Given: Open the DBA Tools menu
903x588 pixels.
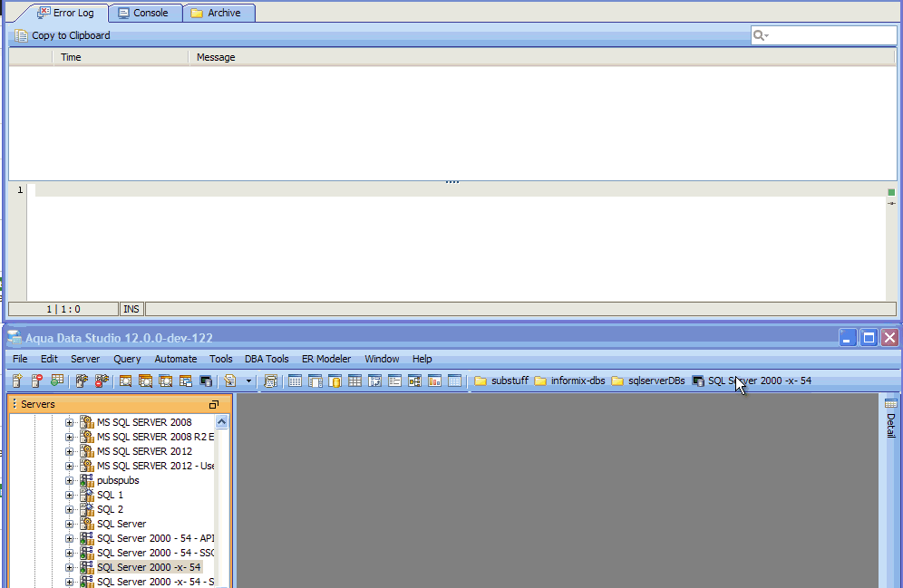Looking at the screenshot, I should (267, 359).
